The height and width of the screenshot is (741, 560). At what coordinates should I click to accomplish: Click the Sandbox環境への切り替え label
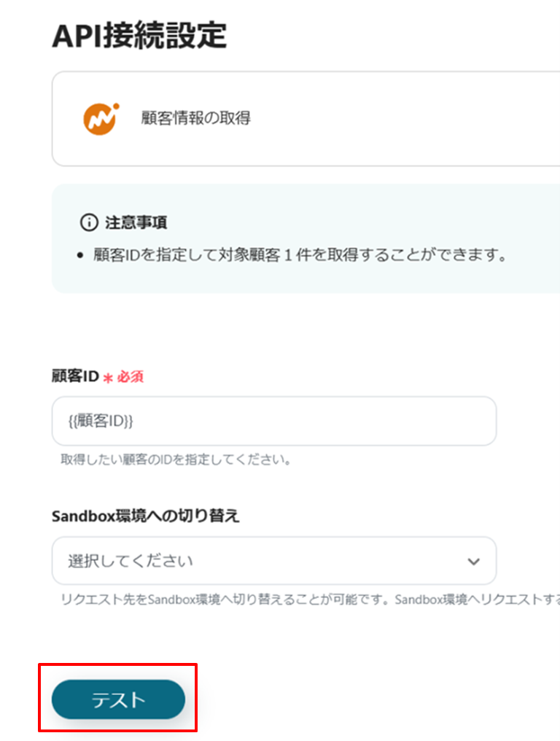tap(146, 516)
